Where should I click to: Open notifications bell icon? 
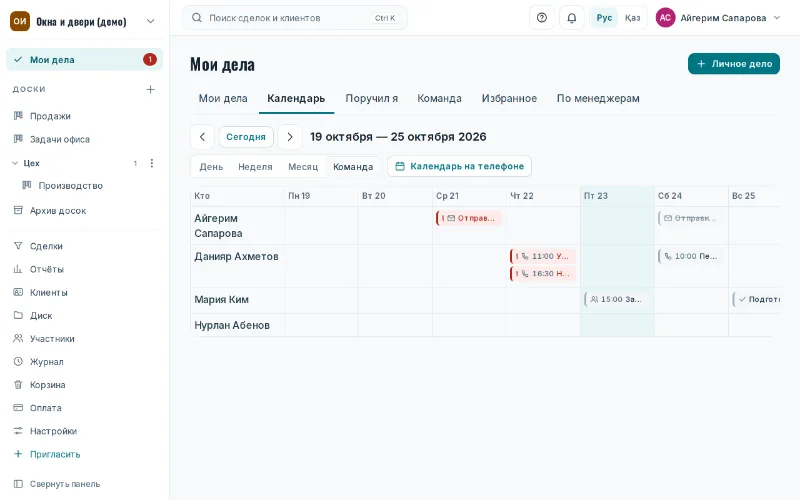(571, 18)
